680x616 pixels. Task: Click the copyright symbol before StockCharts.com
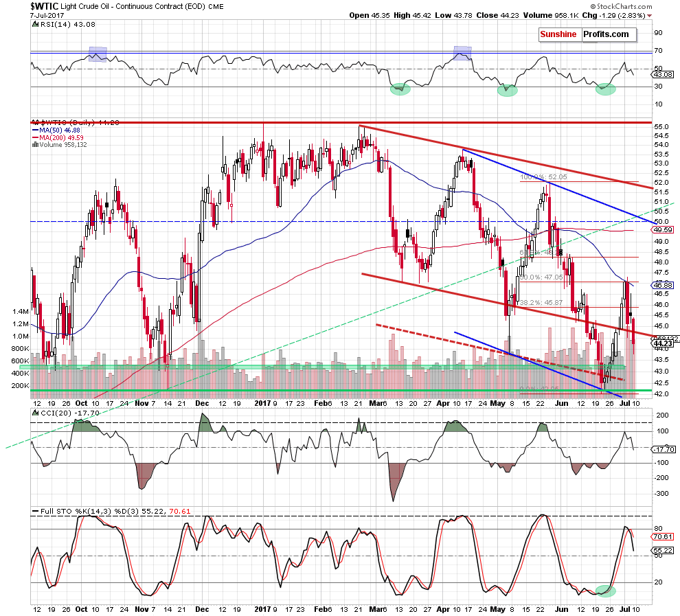click(593, 6)
